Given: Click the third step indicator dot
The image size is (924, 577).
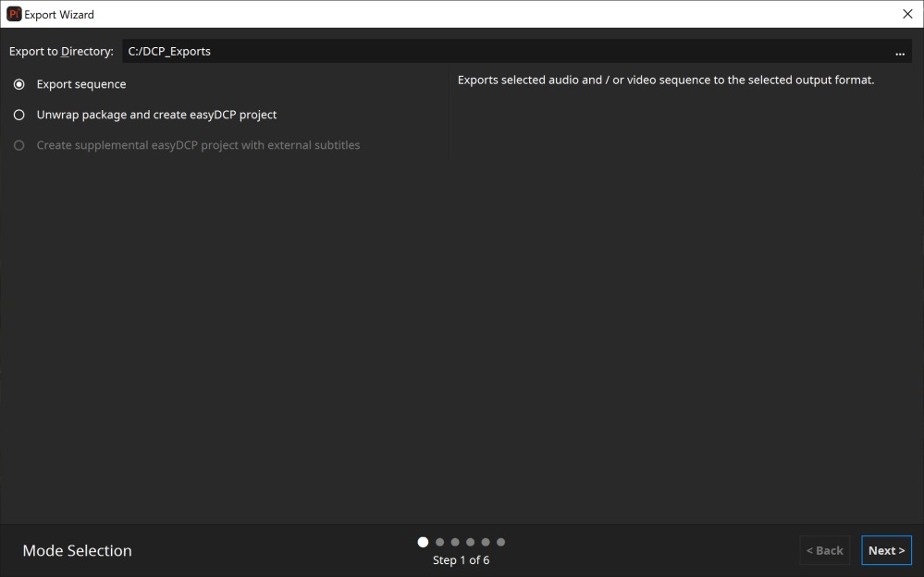Looking at the screenshot, I should tap(455, 542).
